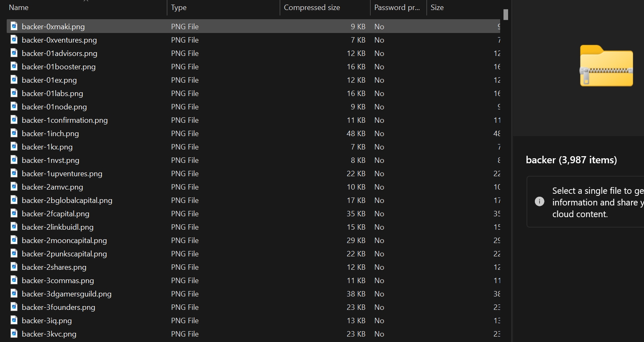Click the vertical scrollbar thumb of file list
This screenshot has height=342, width=644.
point(506,15)
